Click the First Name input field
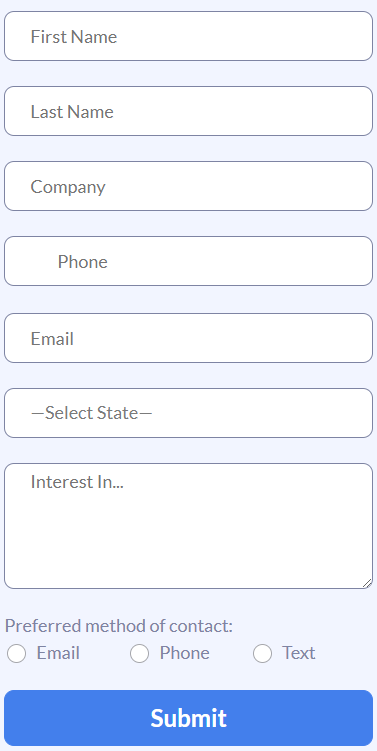 pos(188,36)
